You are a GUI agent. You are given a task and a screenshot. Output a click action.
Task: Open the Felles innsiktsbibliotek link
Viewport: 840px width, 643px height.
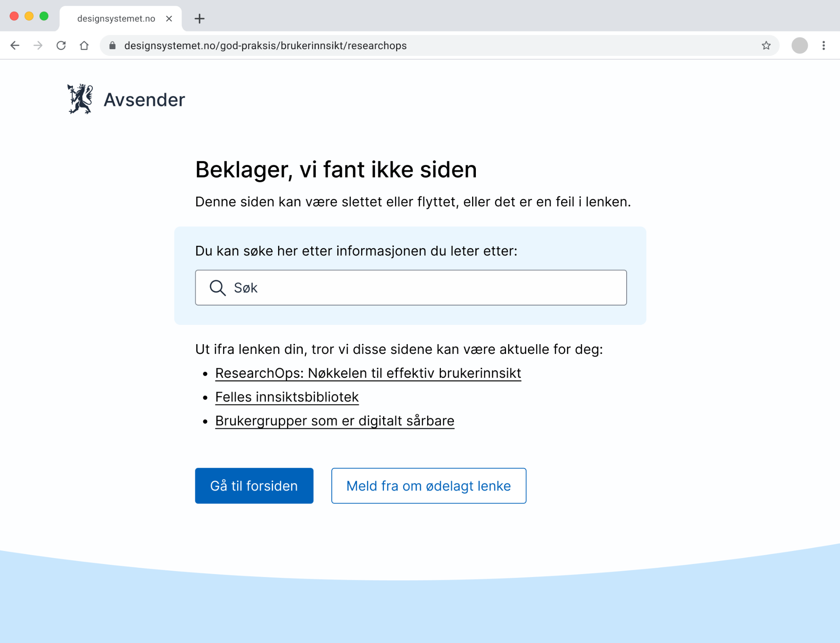(x=287, y=397)
